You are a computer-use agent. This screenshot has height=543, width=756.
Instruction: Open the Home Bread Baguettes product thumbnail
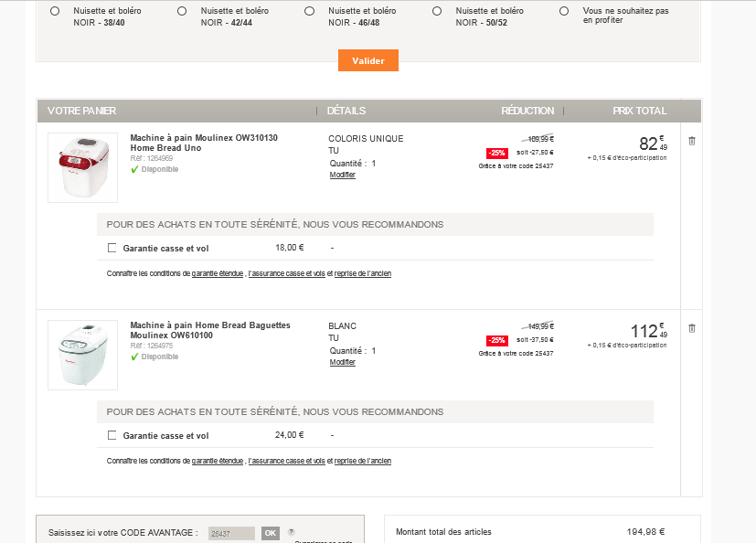82,355
